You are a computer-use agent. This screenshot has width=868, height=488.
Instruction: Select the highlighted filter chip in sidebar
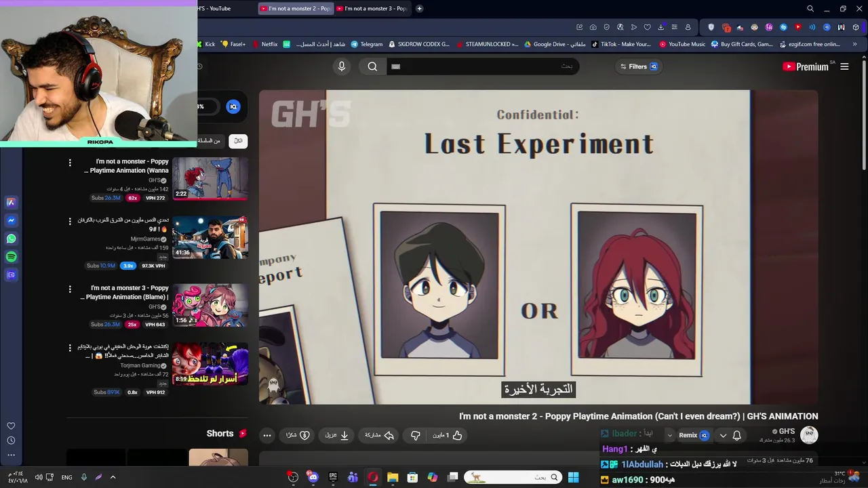point(238,141)
